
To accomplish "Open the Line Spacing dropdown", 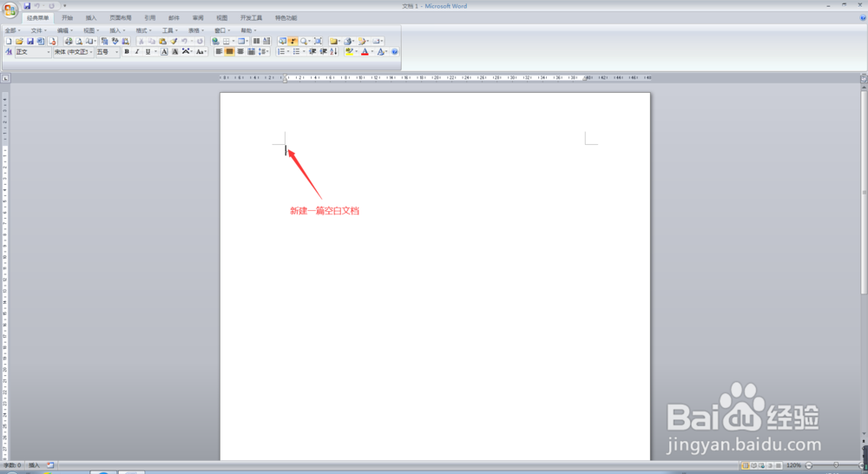I will pyautogui.click(x=264, y=51).
